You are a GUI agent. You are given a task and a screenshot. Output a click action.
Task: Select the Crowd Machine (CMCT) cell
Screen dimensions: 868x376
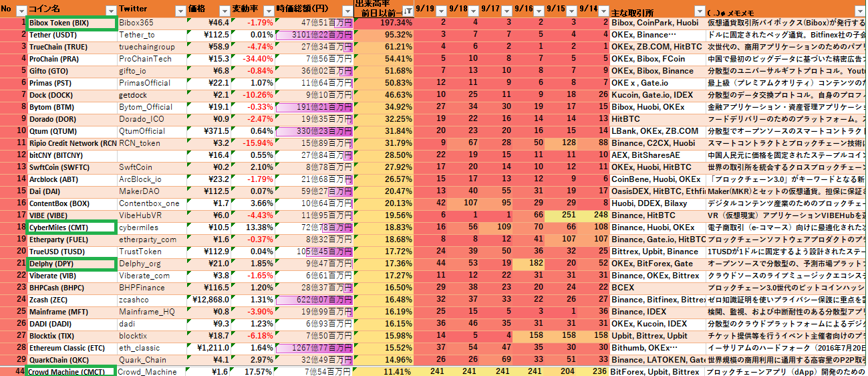click(x=70, y=371)
